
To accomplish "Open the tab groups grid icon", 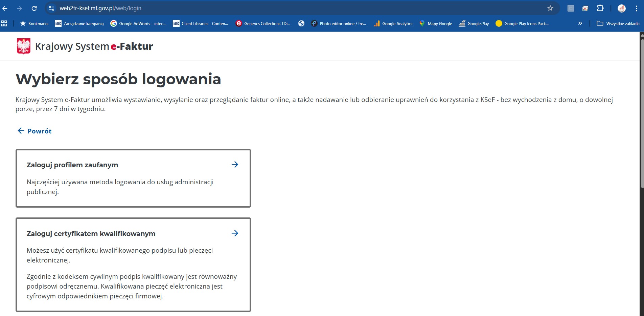I will [4, 23].
